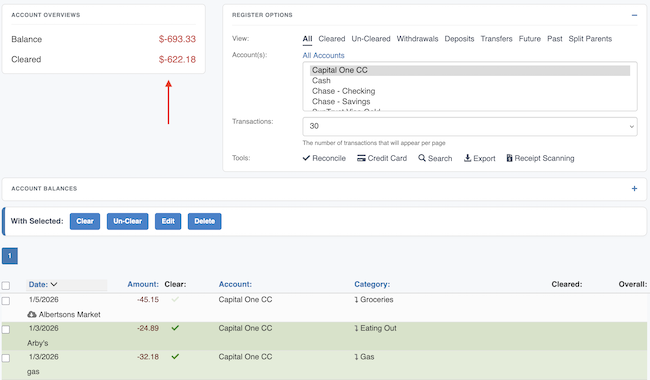
Task: Click the Un-Clear button
Action: (128, 221)
